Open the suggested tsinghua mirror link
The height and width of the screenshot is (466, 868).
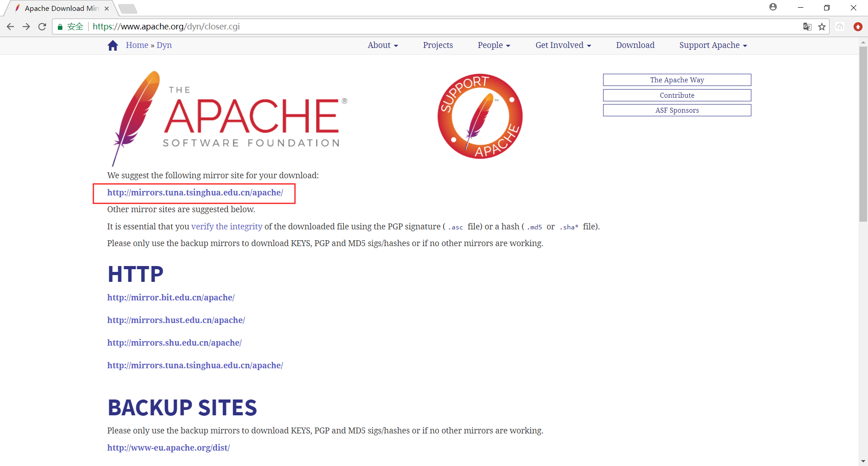coord(195,193)
